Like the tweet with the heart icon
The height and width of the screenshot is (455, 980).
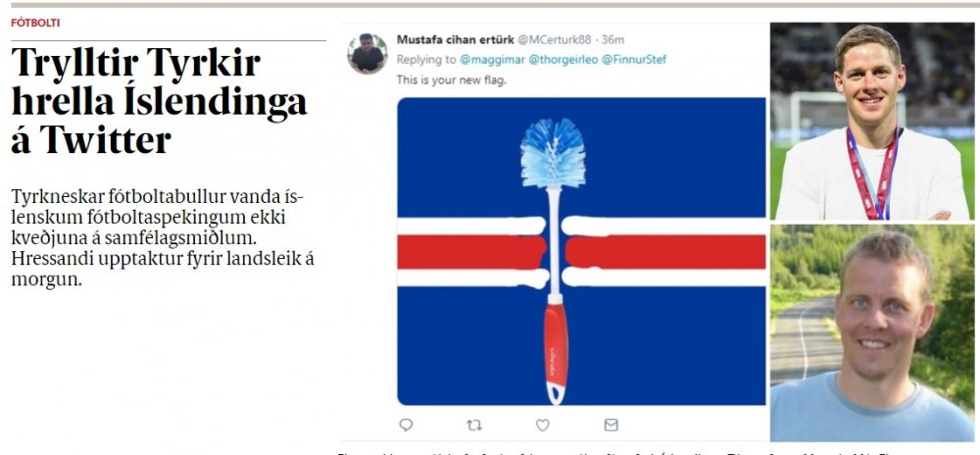[543, 425]
